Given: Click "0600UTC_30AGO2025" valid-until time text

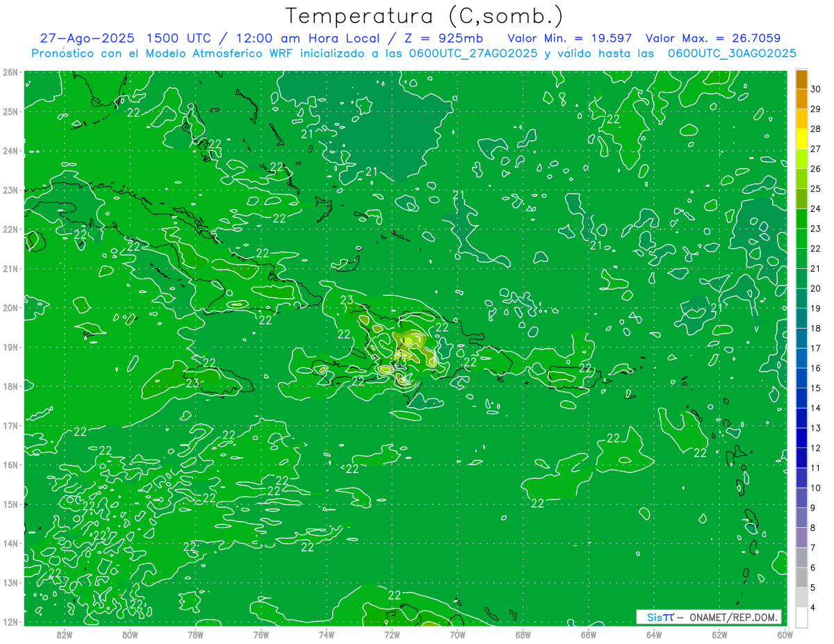Looking at the screenshot, I should click(732, 53).
